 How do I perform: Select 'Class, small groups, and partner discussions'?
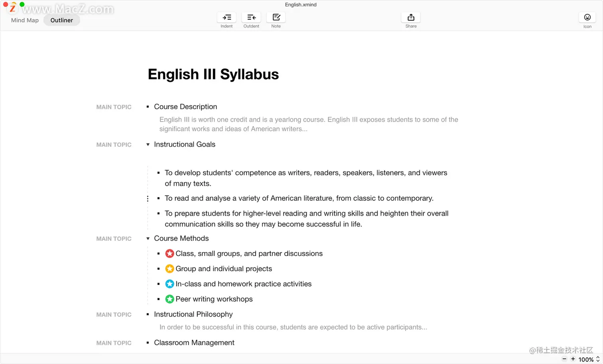point(249,254)
